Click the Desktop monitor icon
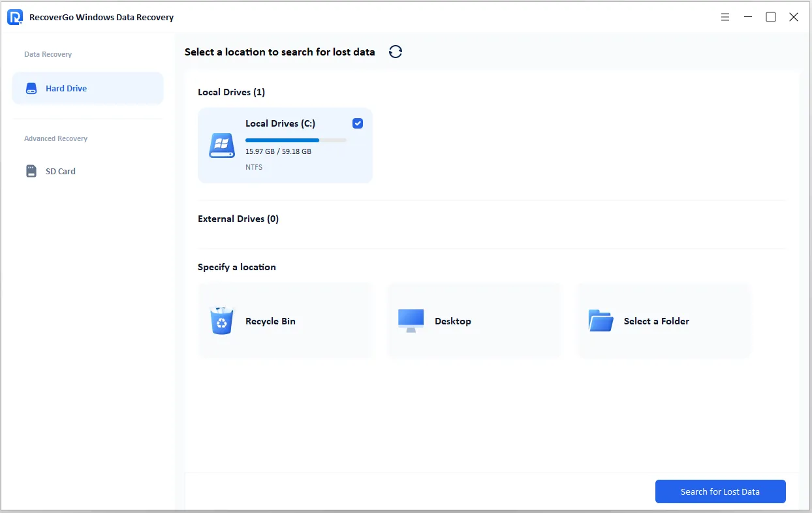Image resolution: width=812 pixels, height=513 pixels. point(411,321)
